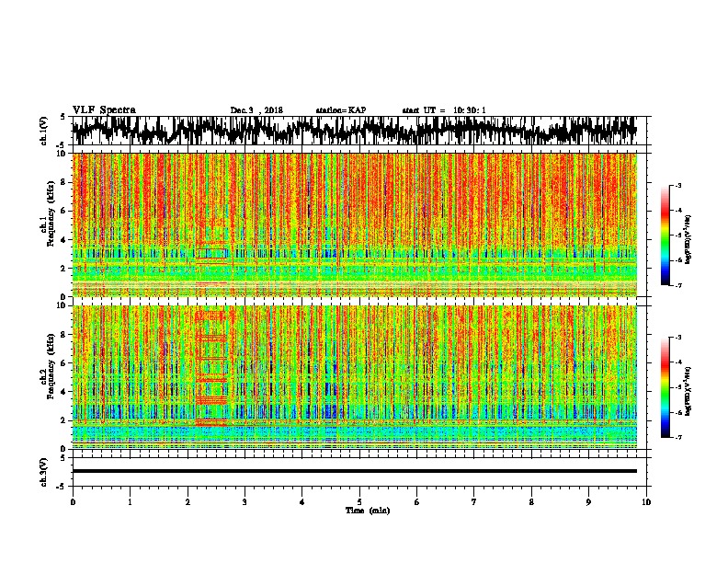Click inside the ch.2 spectrogram panel
The image size is (728, 563).
(x=354, y=377)
